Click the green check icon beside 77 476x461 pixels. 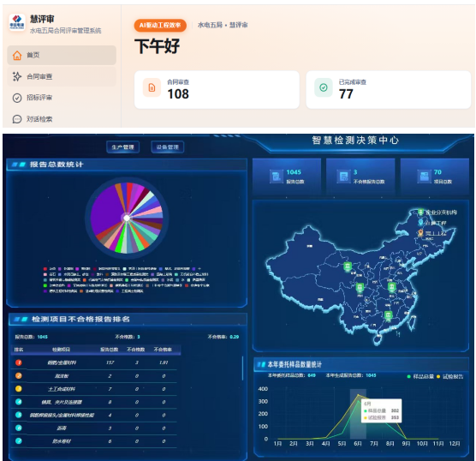[x=324, y=87]
